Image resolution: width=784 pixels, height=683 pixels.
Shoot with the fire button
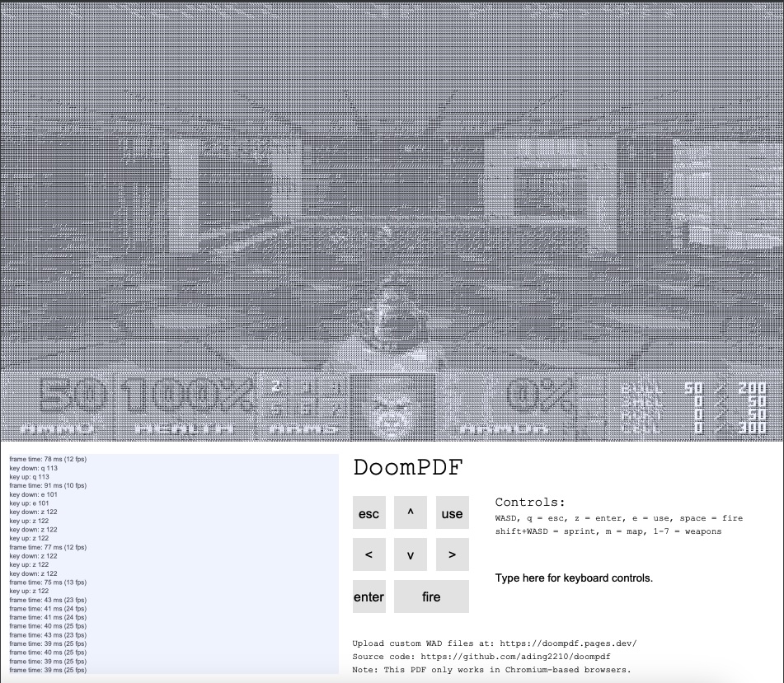point(431,596)
